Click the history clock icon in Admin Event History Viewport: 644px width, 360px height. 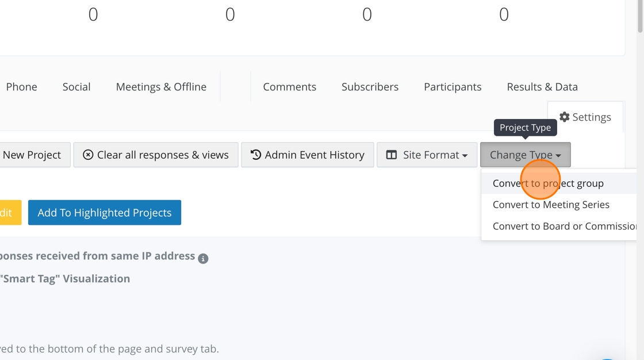(256, 155)
